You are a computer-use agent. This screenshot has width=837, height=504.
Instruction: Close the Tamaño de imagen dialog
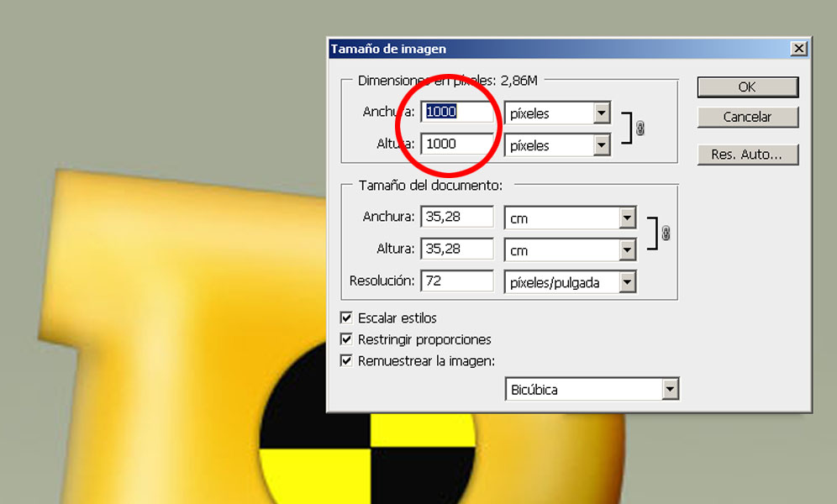click(798, 49)
